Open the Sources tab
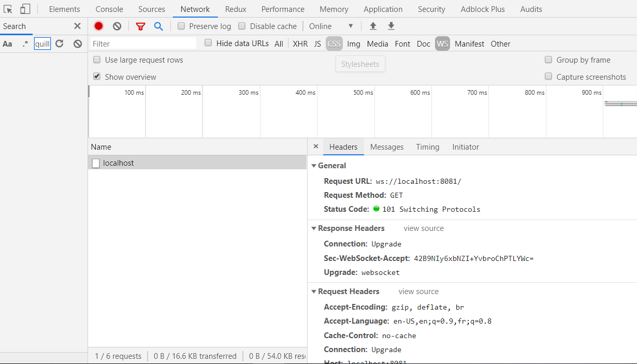The width and height of the screenshot is (637, 364). (152, 9)
